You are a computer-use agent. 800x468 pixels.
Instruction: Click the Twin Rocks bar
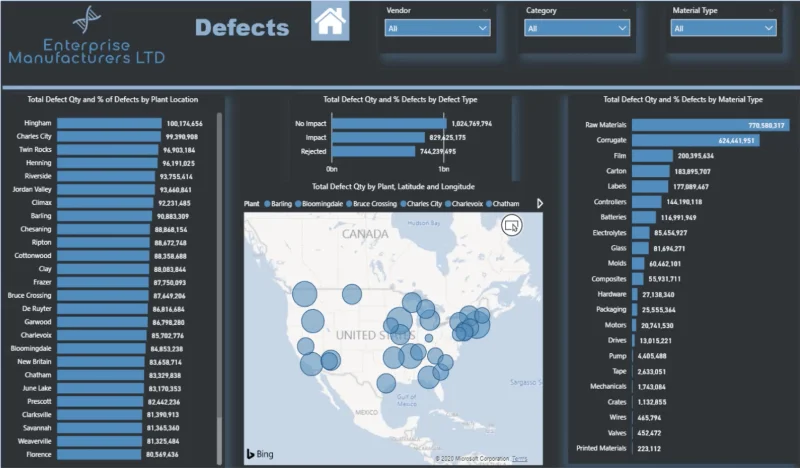click(x=108, y=150)
